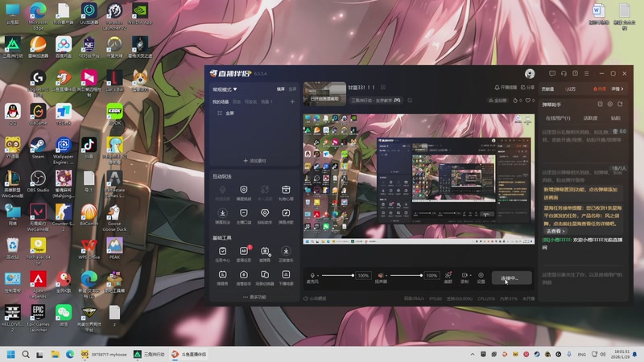644x362 pixels.
Task: Edit the category tag pencil icon
Action: 410,100
